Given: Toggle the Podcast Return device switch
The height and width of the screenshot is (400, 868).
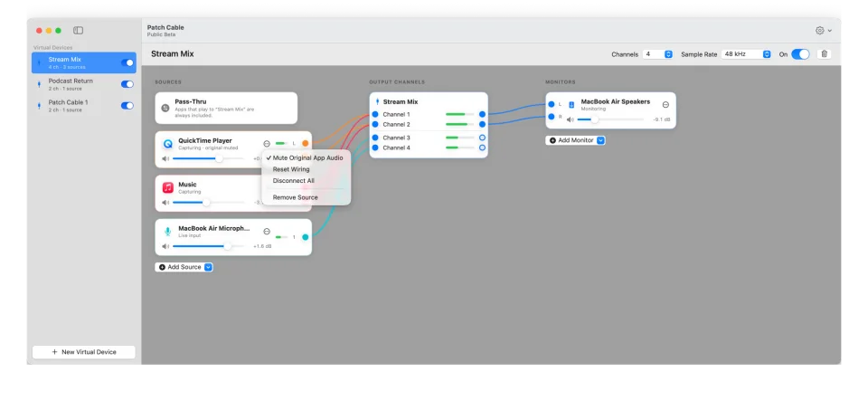Looking at the screenshot, I should click(x=127, y=84).
